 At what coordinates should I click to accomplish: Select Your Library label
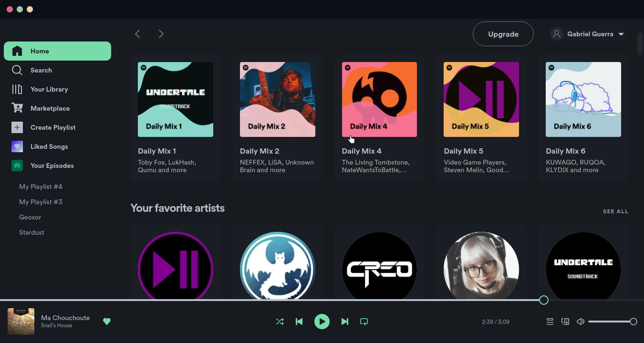coord(49,89)
